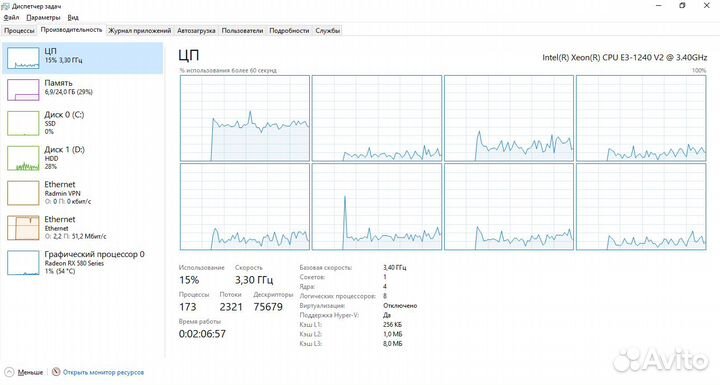Viewport: 720px width, 385px height.
Task: Switch to the Автозагрузка tab
Action: [196, 31]
